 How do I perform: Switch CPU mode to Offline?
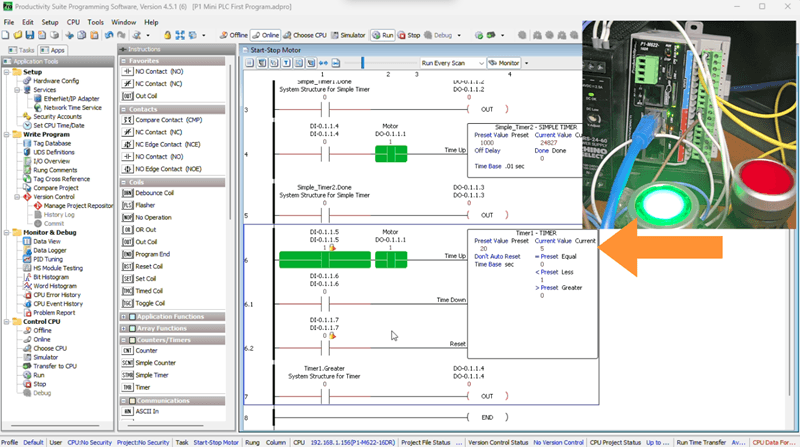[x=234, y=35]
